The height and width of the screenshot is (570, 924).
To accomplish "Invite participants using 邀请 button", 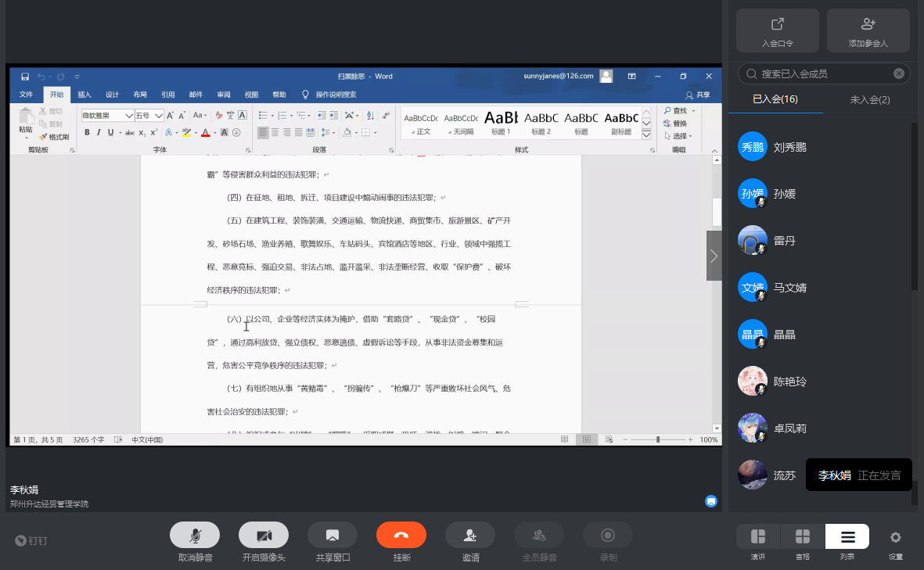I will (470, 536).
